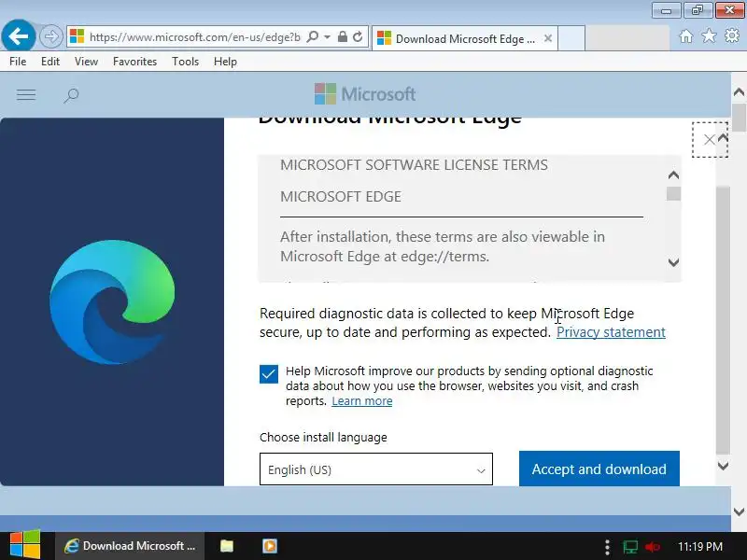747x560 pixels.
Task: Click the Microsoft logo in the header
Action: (365, 94)
